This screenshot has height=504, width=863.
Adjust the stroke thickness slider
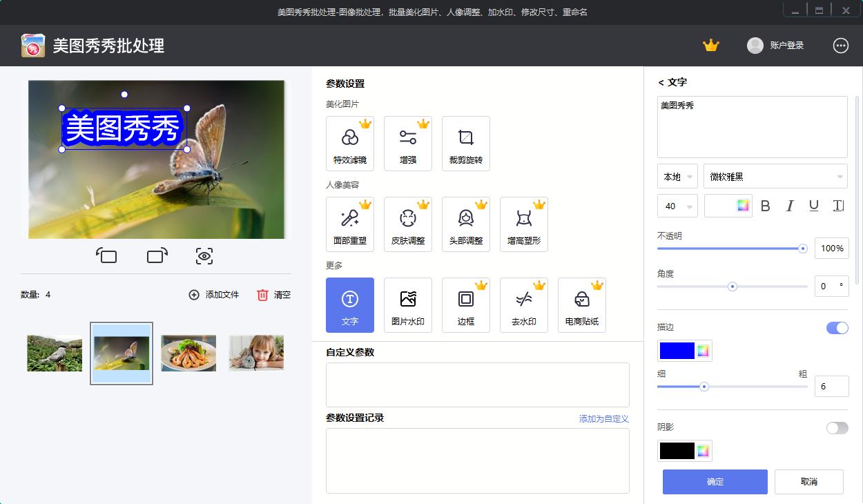(x=733, y=387)
